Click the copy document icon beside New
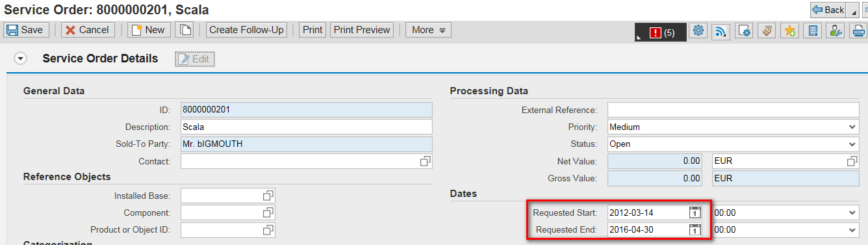The image size is (868, 245). 185,30
